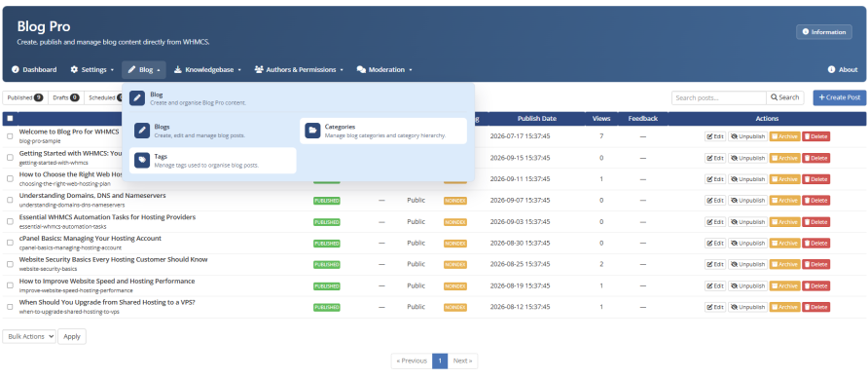868x379 pixels.
Task: Open Categories from the Blog menu
Action: (x=383, y=131)
